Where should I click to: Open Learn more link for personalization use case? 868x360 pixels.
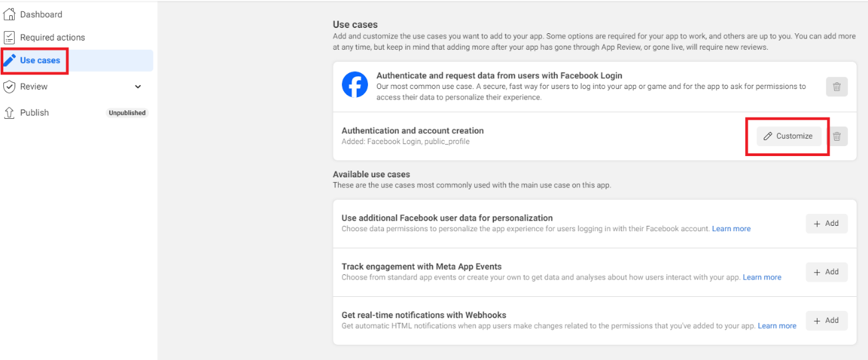point(731,228)
